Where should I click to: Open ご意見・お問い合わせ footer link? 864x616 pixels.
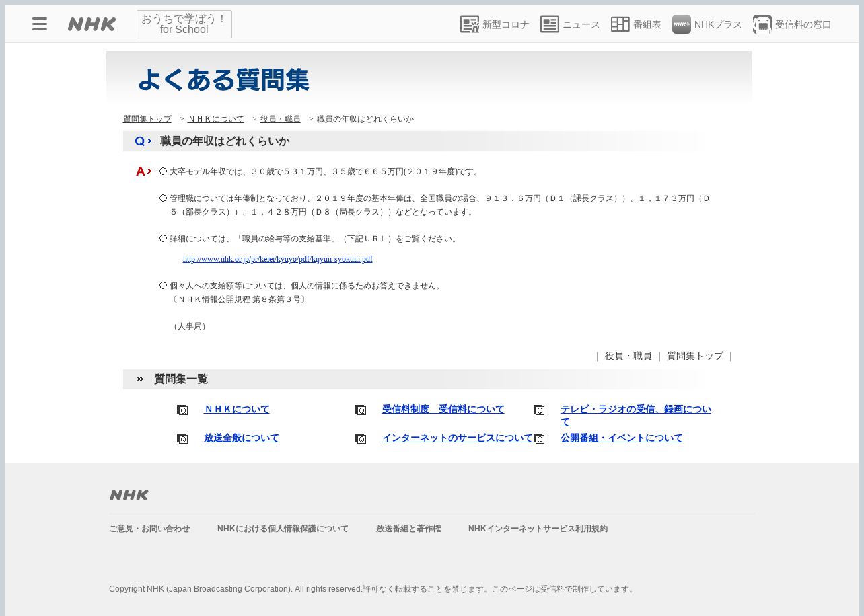click(149, 529)
